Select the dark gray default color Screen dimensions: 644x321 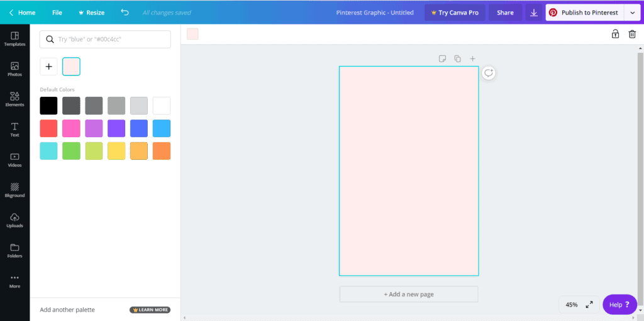point(71,106)
